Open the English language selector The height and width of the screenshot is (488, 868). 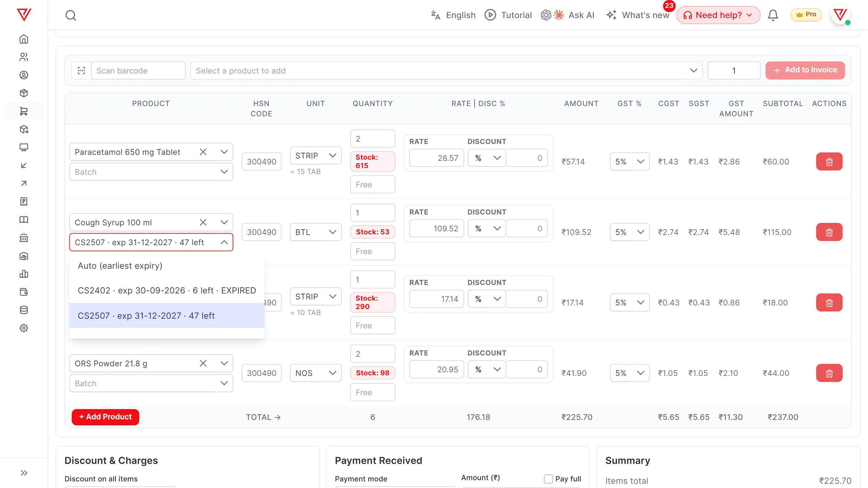pyautogui.click(x=453, y=15)
